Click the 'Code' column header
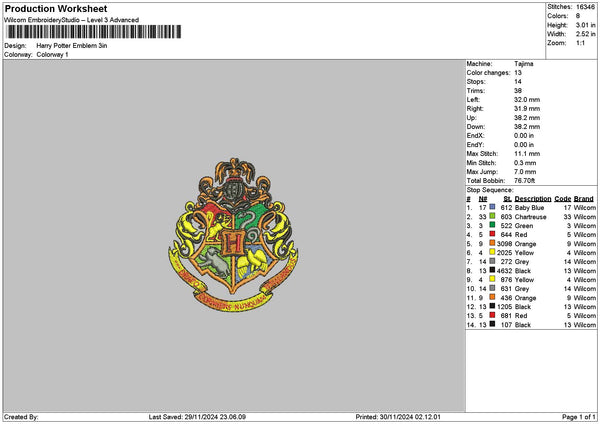 [x=562, y=199]
